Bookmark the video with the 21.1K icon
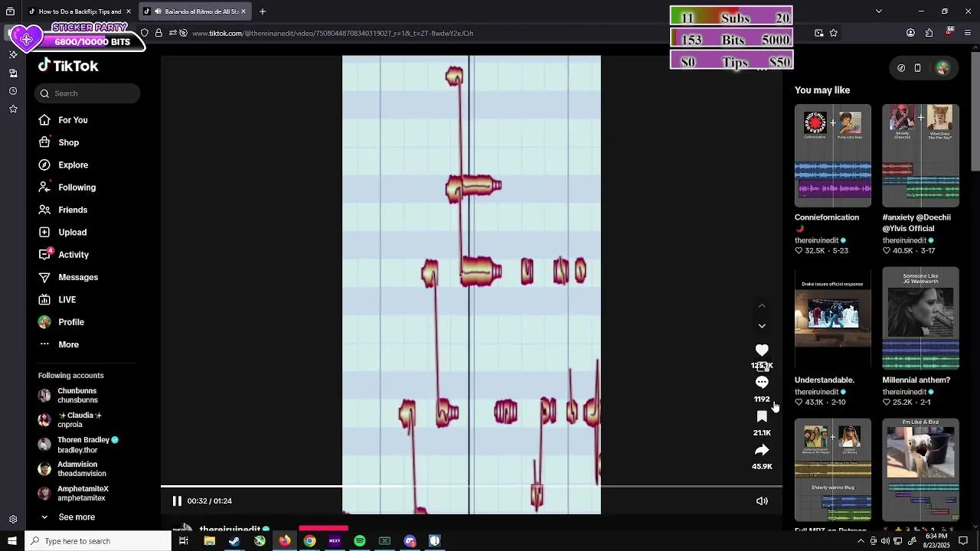This screenshot has width=980, height=551. [x=762, y=416]
